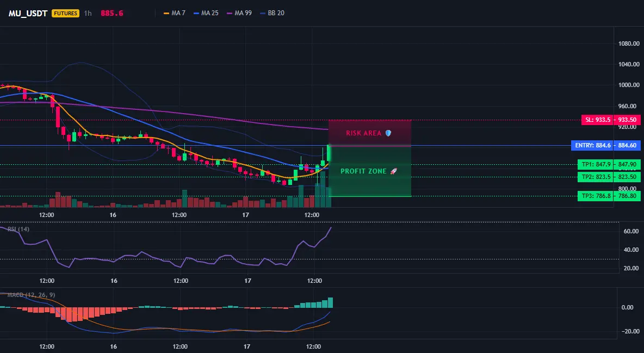Image resolution: width=644 pixels, height=353 pixels.
Task: Click the rocket icon in PROFIT ZONE
Action: tap(393, 171)
